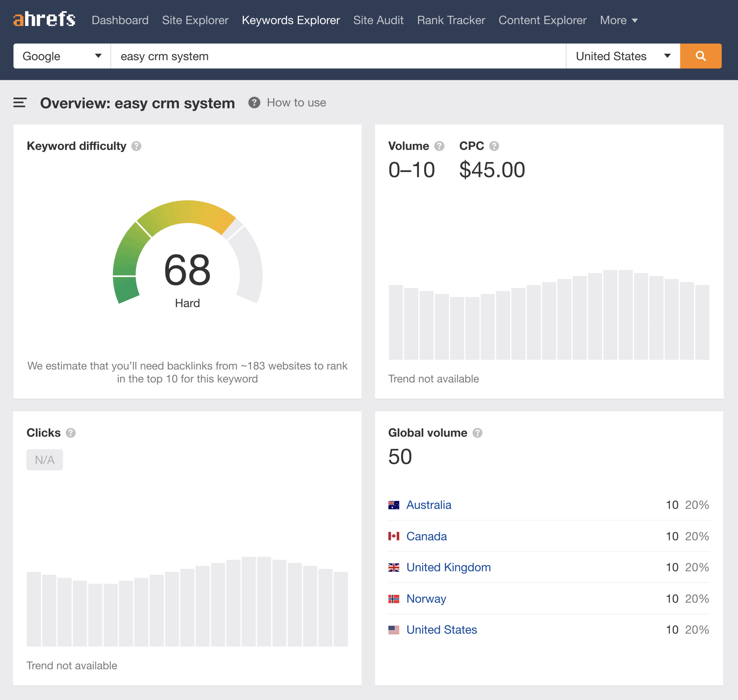The image size is (738, 700).
Task: Click the United States flag icon
Action: (394, 630)
